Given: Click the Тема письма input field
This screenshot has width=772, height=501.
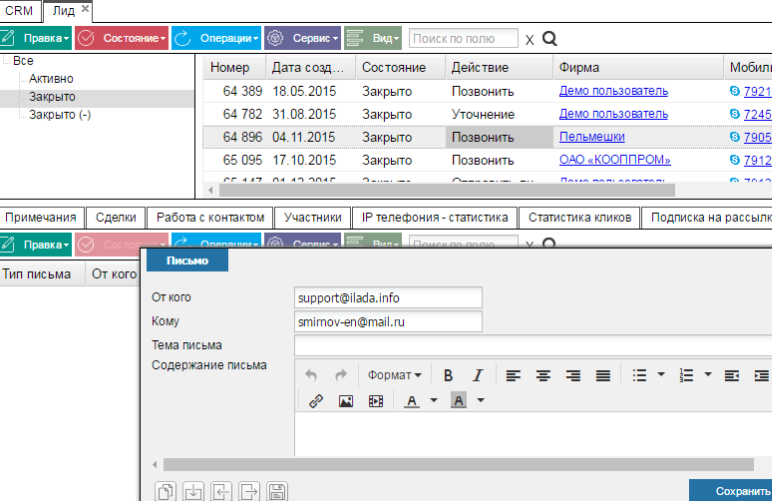Looking at the screenshot, I should (533, 345).
